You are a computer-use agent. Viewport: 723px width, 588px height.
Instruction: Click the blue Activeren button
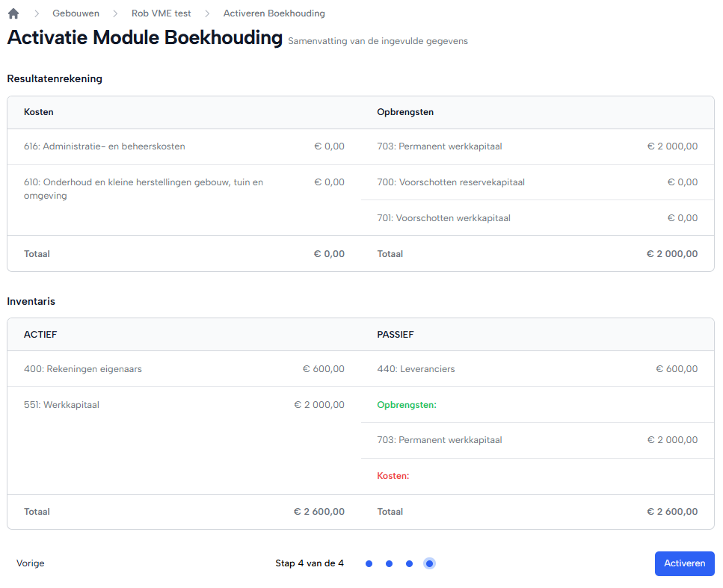click(684, 563)
